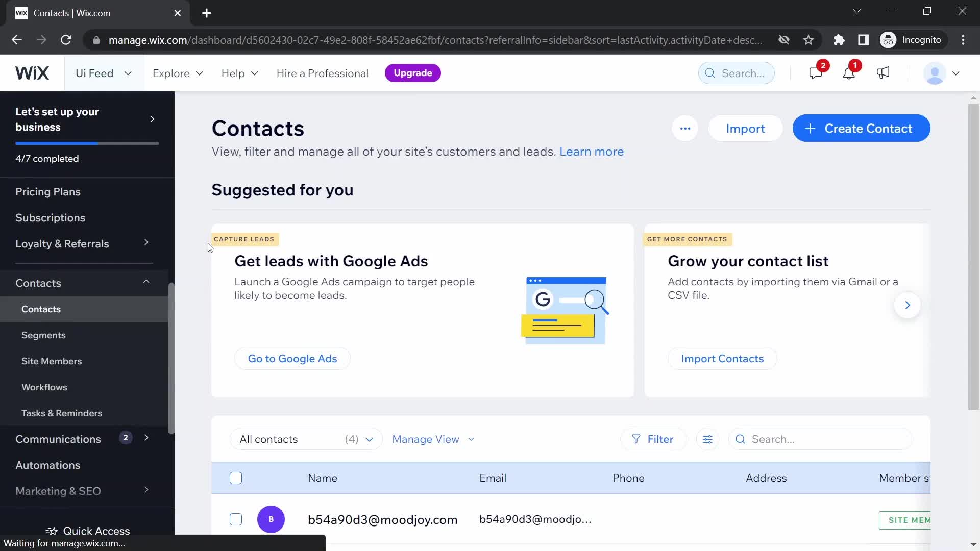
Task: Select all contacts header checkbox
Action: click(236, 478)
